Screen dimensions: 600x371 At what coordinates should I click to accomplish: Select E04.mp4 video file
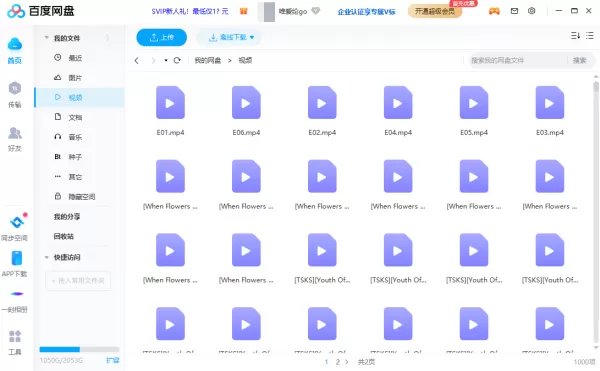(x=398, y=111)
